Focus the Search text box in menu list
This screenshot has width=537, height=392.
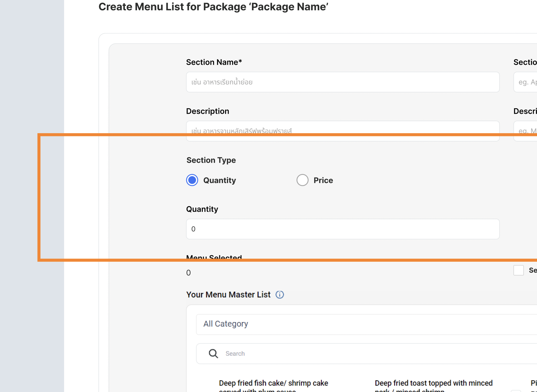pos(372,354)
